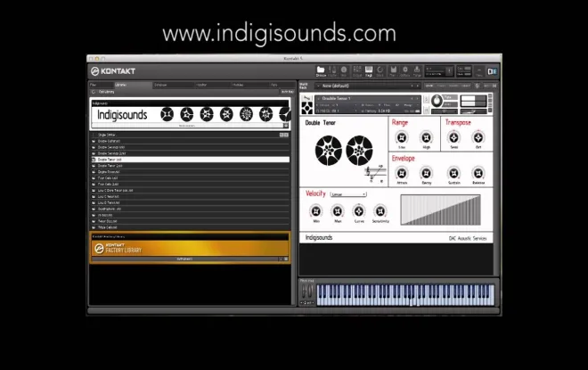The height and width of the screenshot is (370, 588).
Task: Open the Velocity curve Linear dropdown
Action: 348,194
